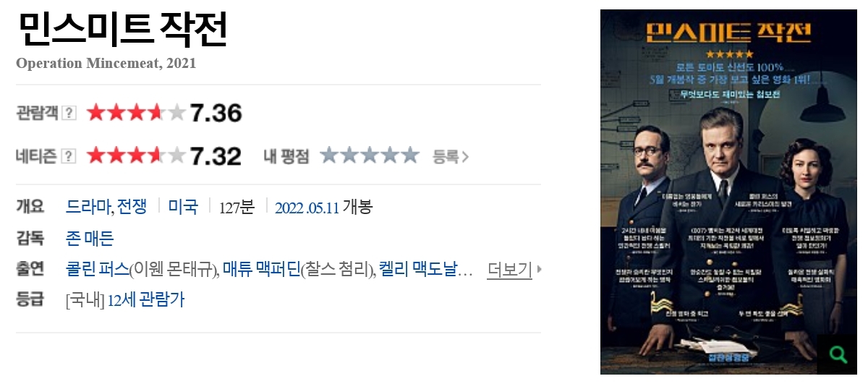The width and height of the screenshot is (868, 384).
Task: Open the poster magnifier icon
Action: click(838, 354)
